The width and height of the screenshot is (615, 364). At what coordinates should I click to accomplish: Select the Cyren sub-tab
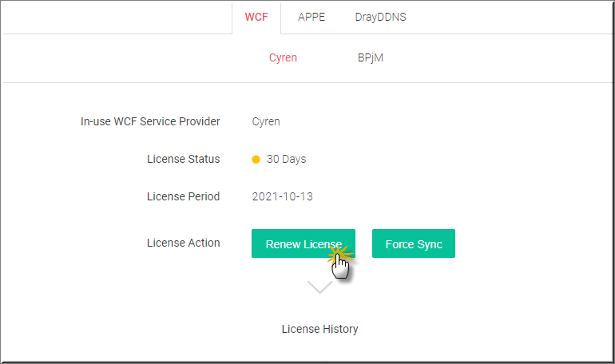point(283,58)
